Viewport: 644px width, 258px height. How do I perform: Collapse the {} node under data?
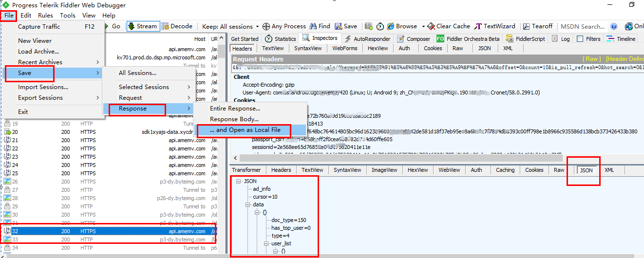coord(257,212)
